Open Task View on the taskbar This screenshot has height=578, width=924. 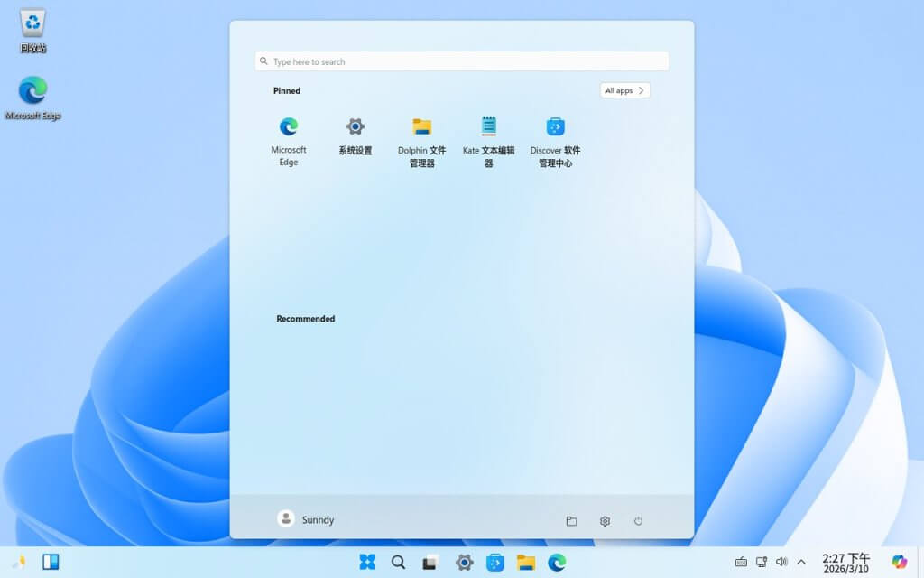pyautogui.click(x=430, y=563)
